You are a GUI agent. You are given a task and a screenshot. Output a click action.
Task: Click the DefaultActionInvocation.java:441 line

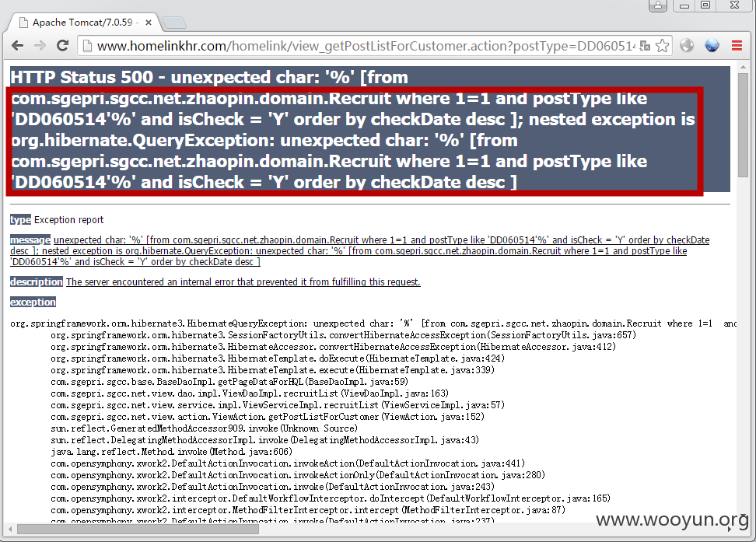tap(288, 463)
